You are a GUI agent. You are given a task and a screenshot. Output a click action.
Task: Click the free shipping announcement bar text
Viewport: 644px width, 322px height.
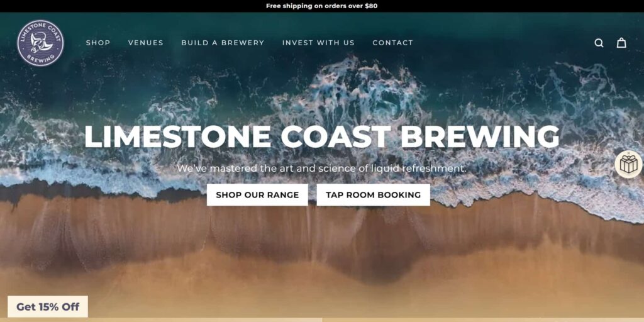322,6
